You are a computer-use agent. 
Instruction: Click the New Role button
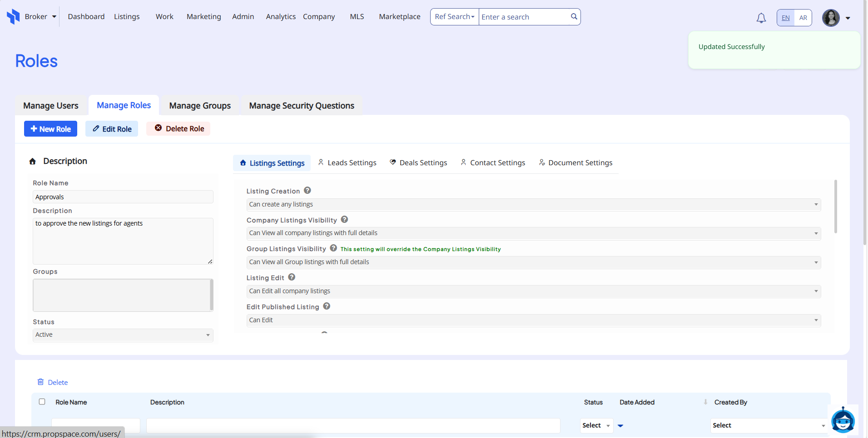[50, 129]
